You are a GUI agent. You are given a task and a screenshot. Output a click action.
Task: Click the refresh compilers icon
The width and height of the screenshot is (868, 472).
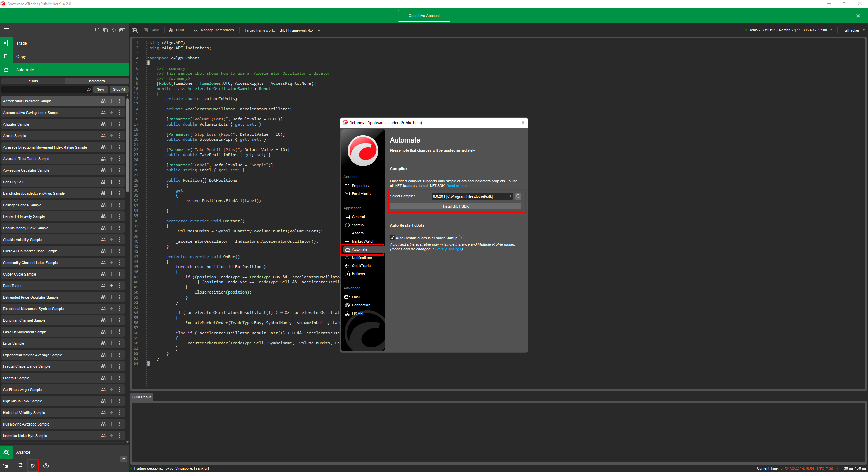518,196
